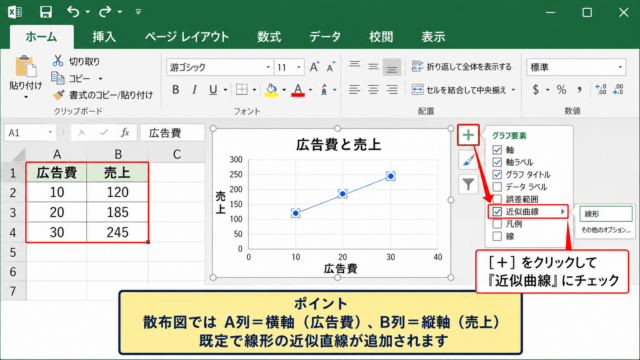This screenshot has height=360, width=640.
Task: Click the top align icon
Action: [x=355, y=65]
